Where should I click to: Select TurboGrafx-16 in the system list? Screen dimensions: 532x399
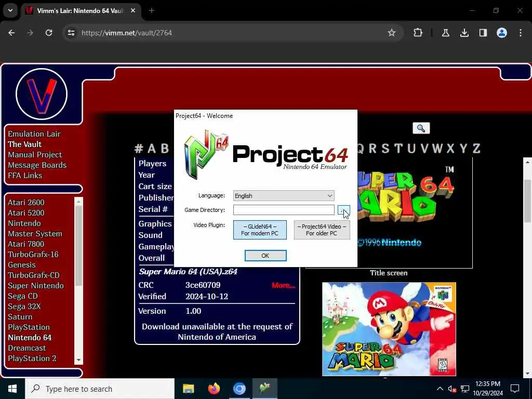[33, 254]
